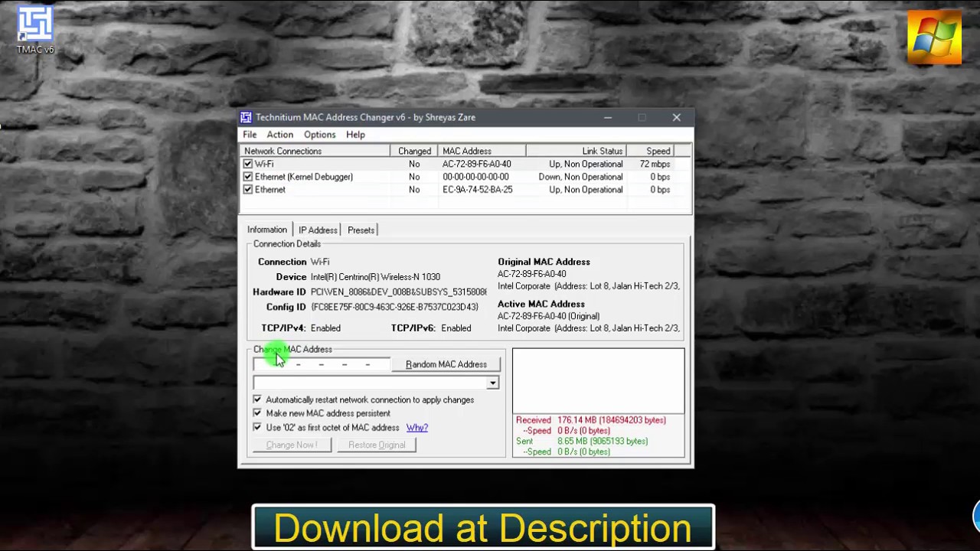Toggle checkbox for Ethernet EC-9A-74-52-BA-25 row
980x551 pixels.
(248, 190)
